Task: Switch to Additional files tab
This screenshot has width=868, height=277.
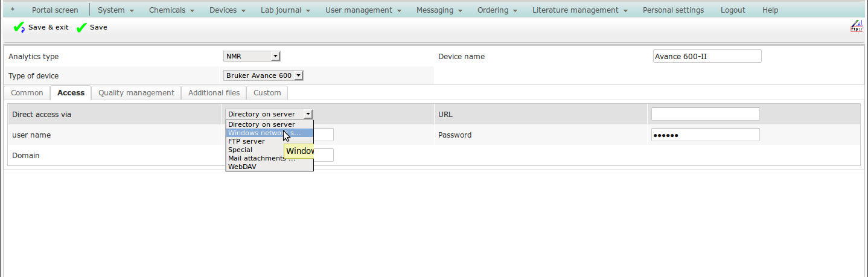Action: pyautogui.click(x=214, y=93)
